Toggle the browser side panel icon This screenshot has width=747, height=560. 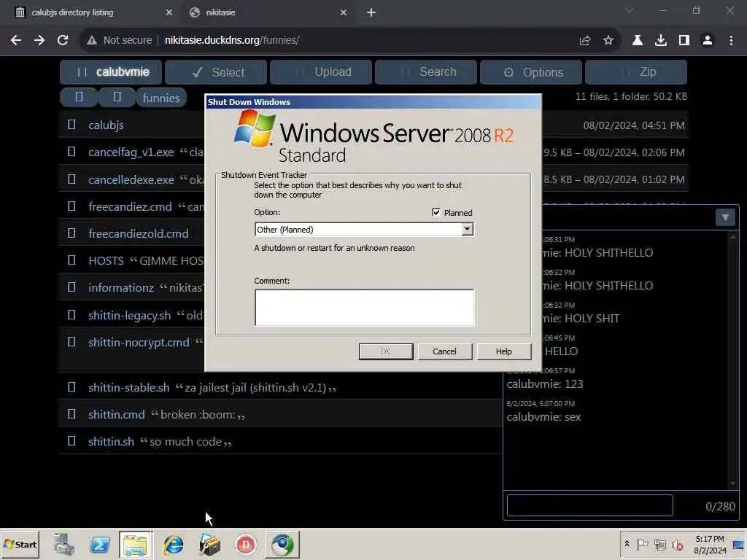click(x=684, y=41)
